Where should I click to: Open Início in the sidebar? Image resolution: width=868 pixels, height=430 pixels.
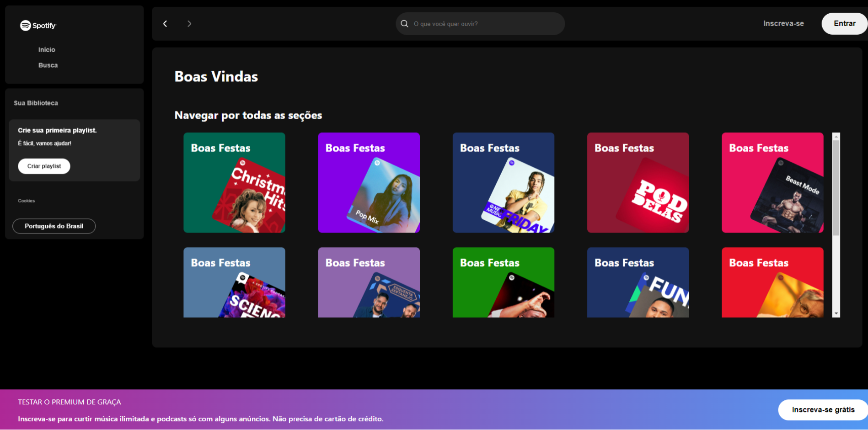47,50
